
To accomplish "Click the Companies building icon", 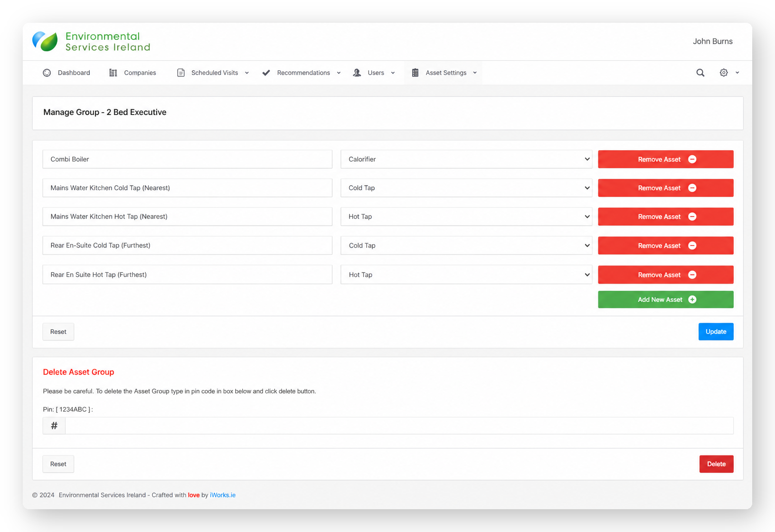I will (113, 73).
